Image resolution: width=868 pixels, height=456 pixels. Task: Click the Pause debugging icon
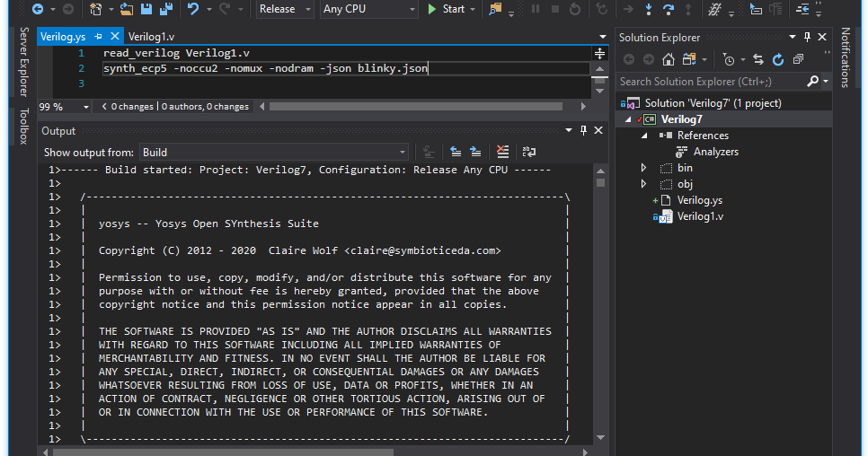click(536, 9)
